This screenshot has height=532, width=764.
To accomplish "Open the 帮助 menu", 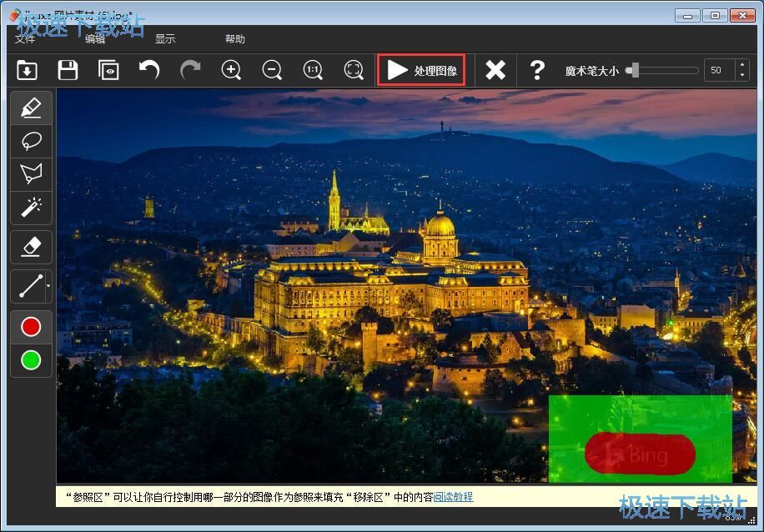I will pyautogui.click(x=235, y=39).
